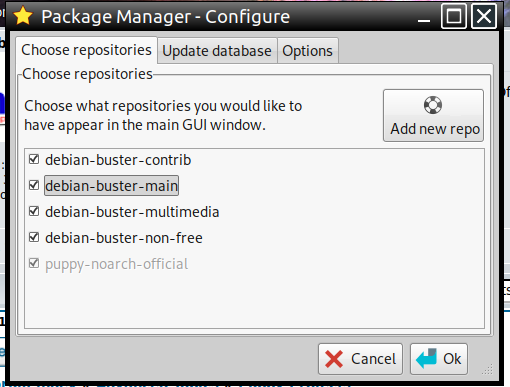Open the Options tab
510x387 pixels.
click(307, 51)
